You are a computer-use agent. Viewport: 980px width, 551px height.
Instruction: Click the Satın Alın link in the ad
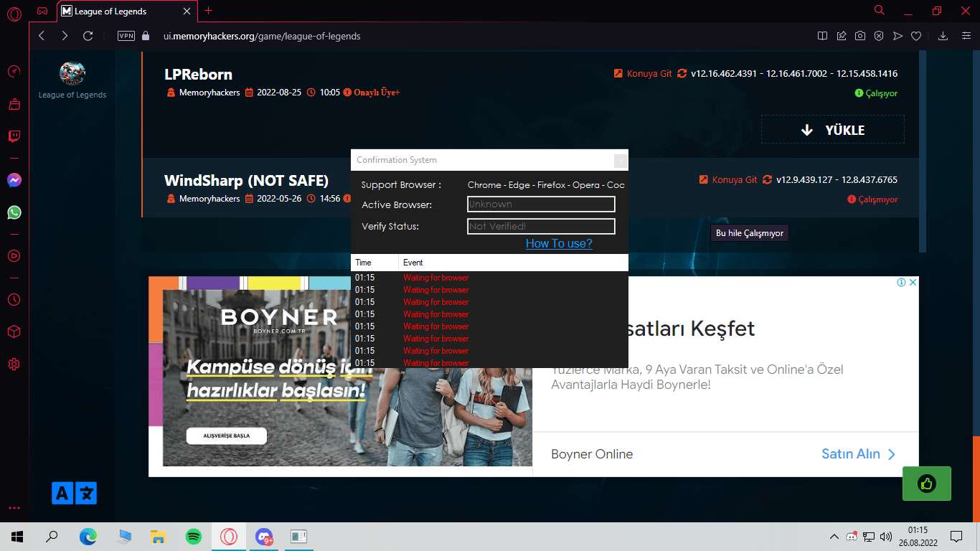pos(859,454)
